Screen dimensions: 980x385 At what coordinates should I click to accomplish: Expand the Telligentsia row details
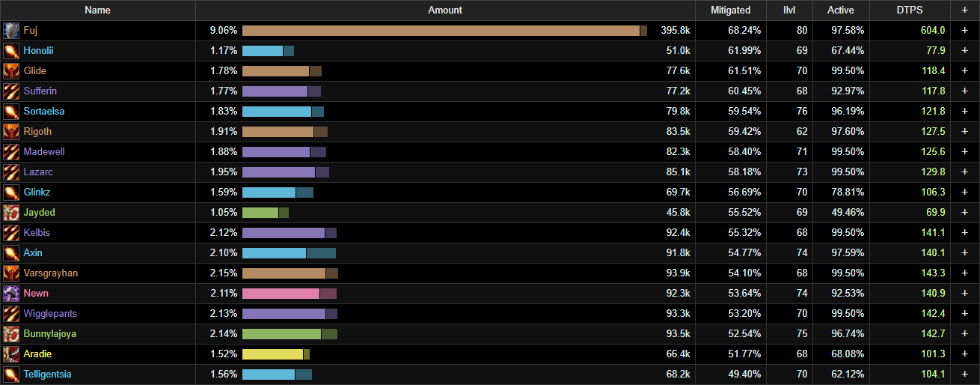coord(964,375)
